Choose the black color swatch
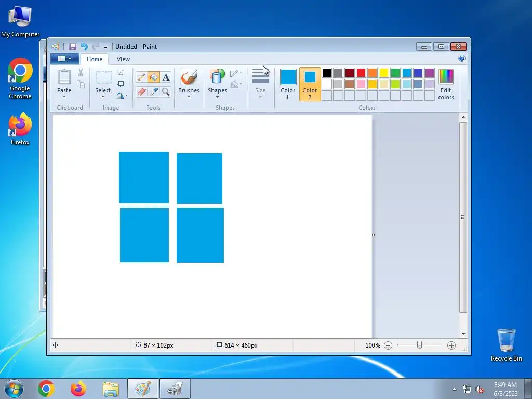The width and height of the screenshot is (532, 399). point(327,73)
